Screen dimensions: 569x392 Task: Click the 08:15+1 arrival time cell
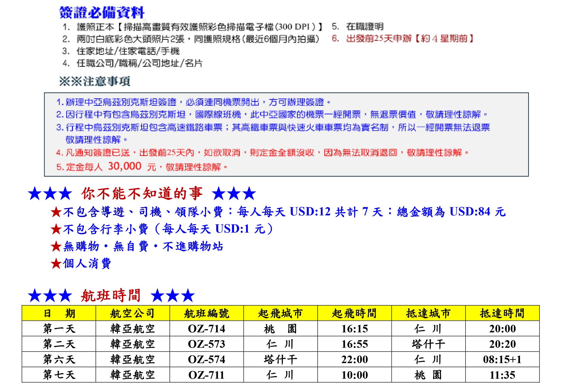(x=502, y=360)
